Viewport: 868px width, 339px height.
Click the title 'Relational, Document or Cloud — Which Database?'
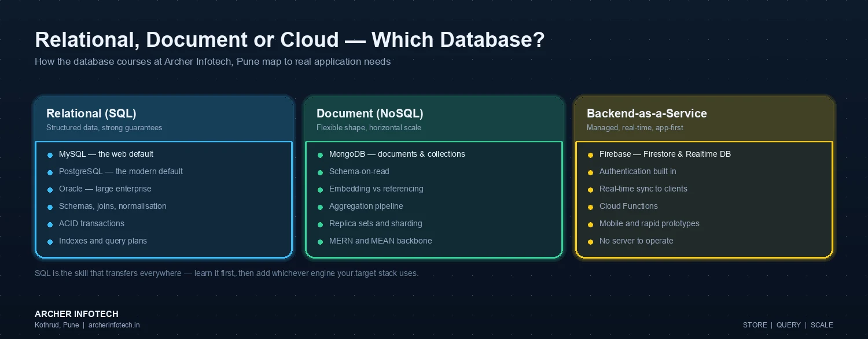[x=290, y=40]
